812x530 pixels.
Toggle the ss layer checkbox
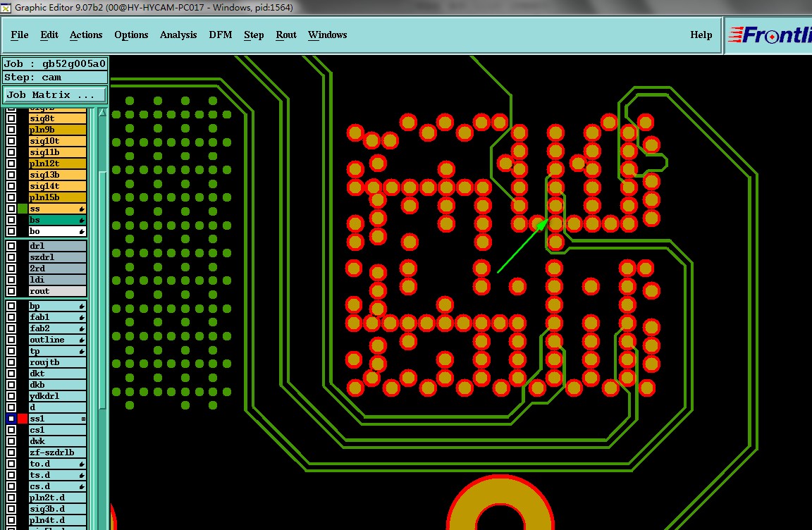(11, 209)
